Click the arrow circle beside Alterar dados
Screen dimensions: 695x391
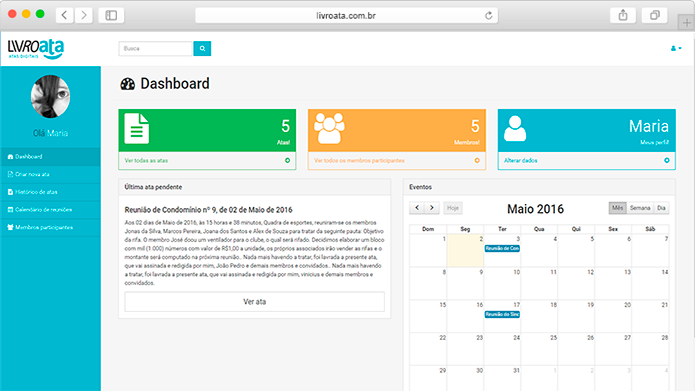[667, 160]
